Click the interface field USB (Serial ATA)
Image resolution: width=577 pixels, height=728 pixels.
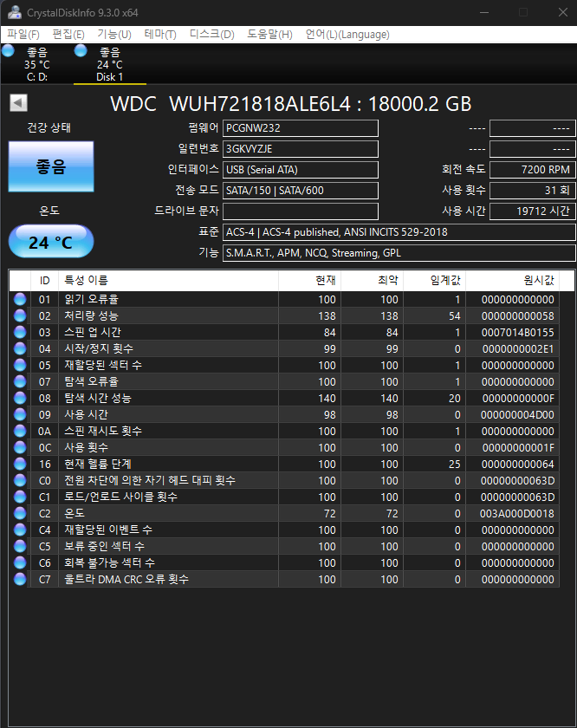(301, 170)
